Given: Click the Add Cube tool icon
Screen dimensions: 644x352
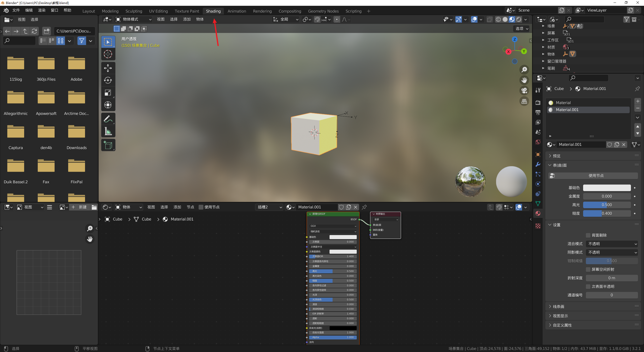Looking at the screenshot, I should pos(108,145).
